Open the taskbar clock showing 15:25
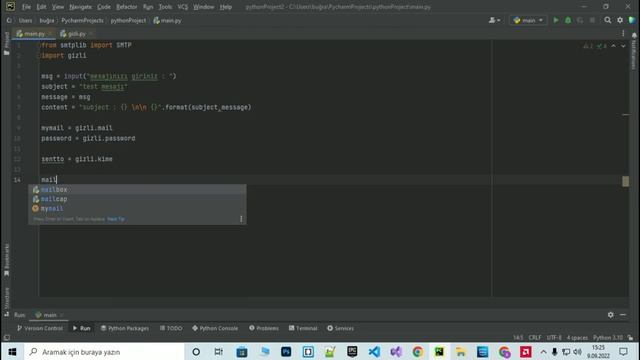The height and width of the screenshot is (360, 640). [x=598, y=351]
